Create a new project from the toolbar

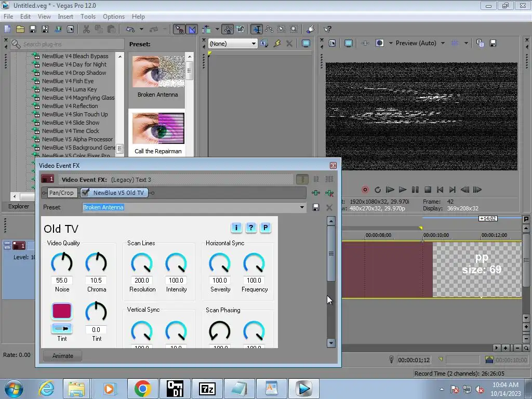7,29
